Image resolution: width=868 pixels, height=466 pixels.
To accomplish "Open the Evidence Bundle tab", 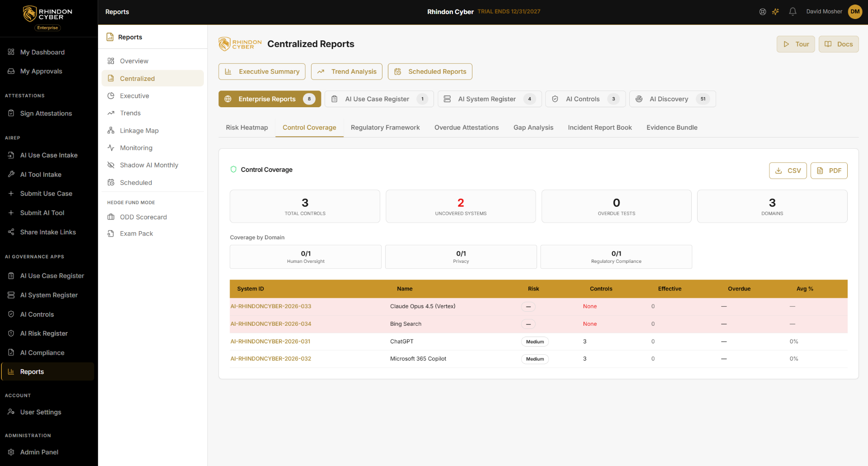I will [x=672, y=128].
